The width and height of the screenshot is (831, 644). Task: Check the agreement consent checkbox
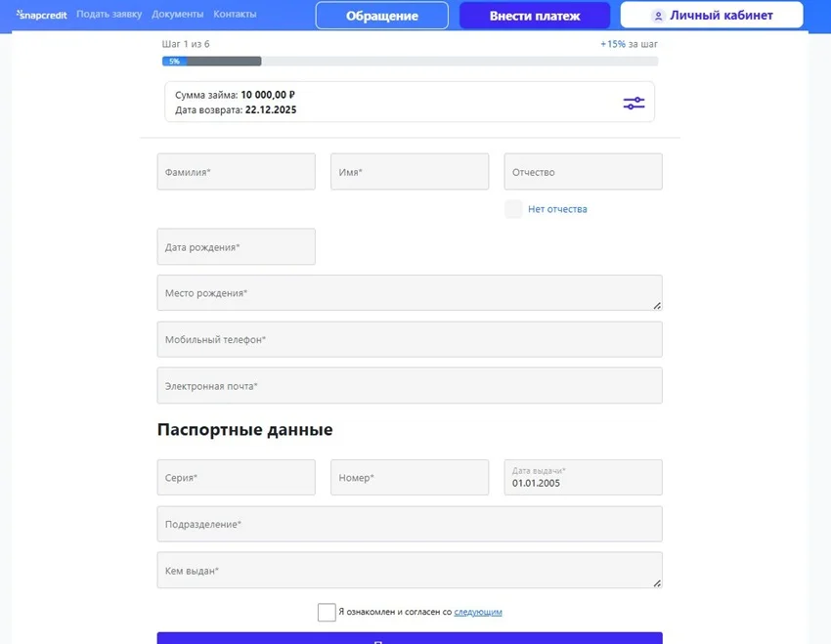[327, 612]
